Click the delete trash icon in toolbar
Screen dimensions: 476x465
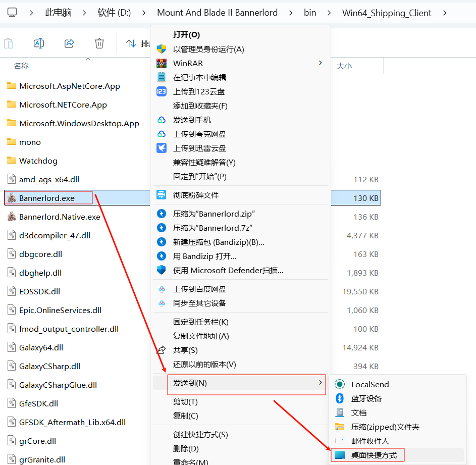pos(99,43)
